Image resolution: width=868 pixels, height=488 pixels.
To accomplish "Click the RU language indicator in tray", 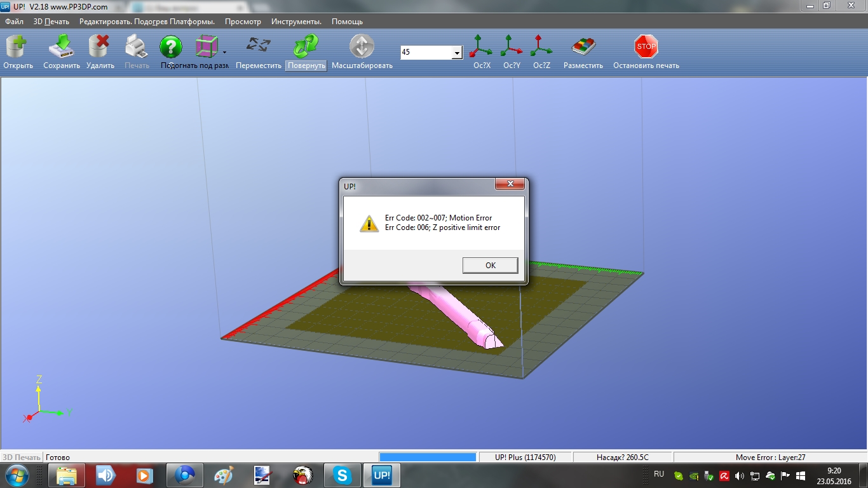I will pyautogui.click(x=659, y=474).
